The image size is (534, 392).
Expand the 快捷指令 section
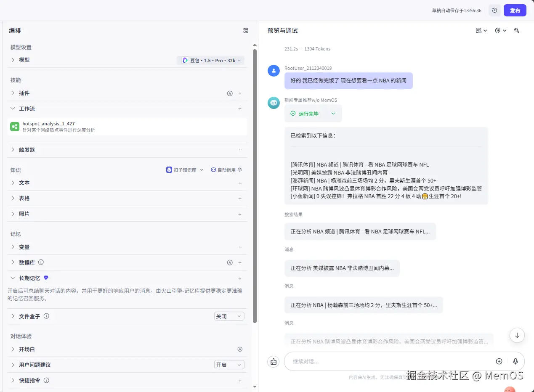(x=13, y=380)
